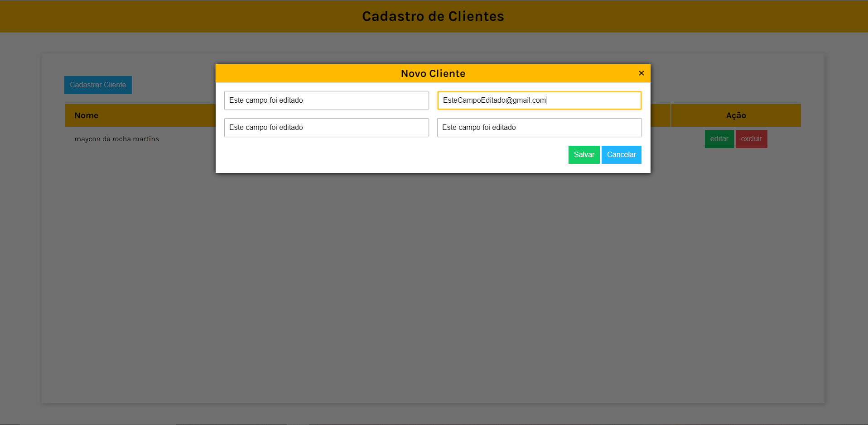
Task: Click the Novo Cliente modal title bar
Action: (x=433, y=73)
